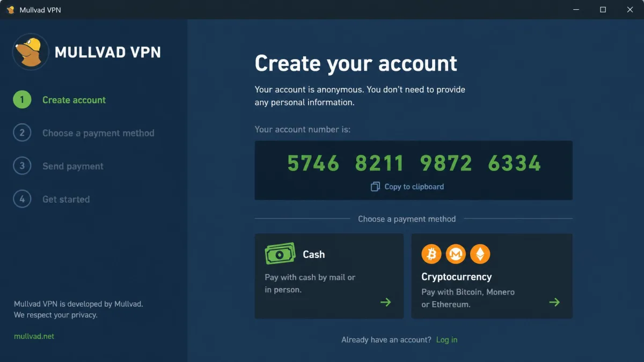Close the Mullvad VPN window
Image resolution: width=644 pixels, height=362 pixels.
630,10
